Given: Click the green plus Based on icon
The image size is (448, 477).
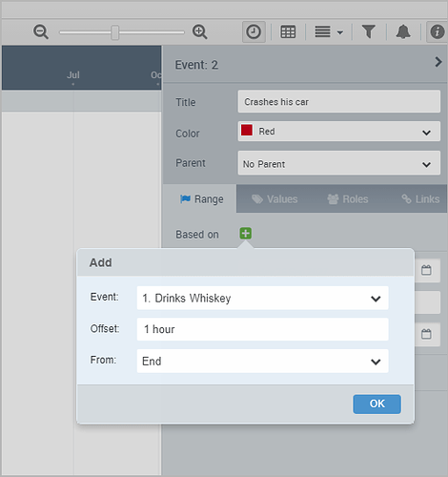Looking at the screenshot, I should click(x=246, y=234).
